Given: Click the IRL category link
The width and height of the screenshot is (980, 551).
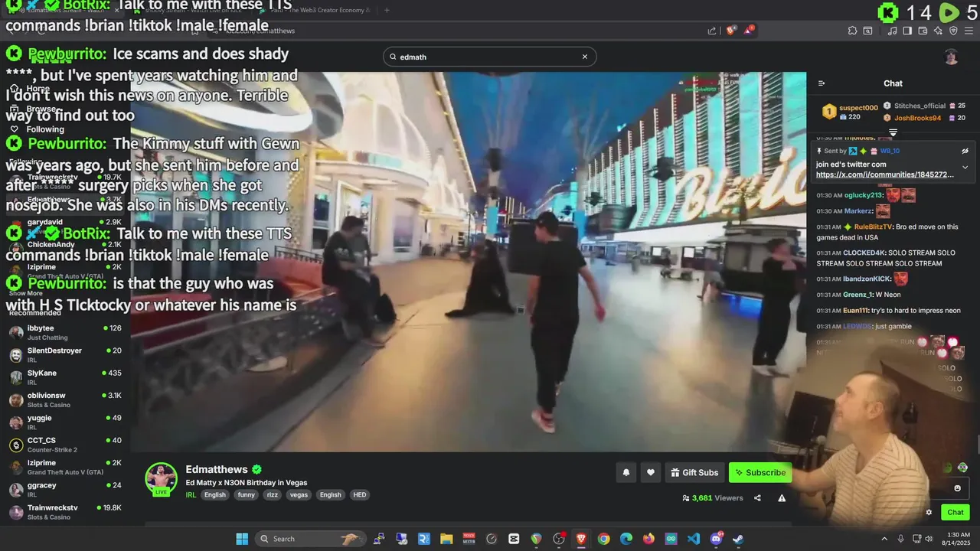Looking at the screenshot, I should click(191, 495).
